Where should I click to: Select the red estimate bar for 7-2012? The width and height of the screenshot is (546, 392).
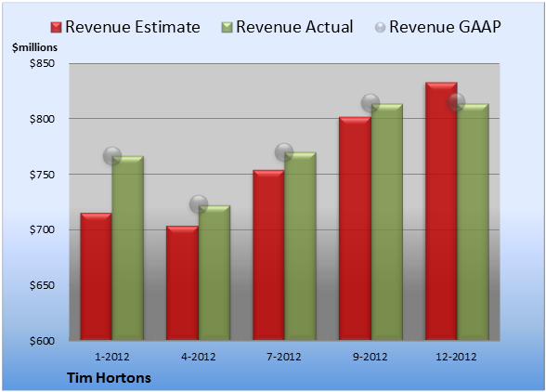[268, 255]
